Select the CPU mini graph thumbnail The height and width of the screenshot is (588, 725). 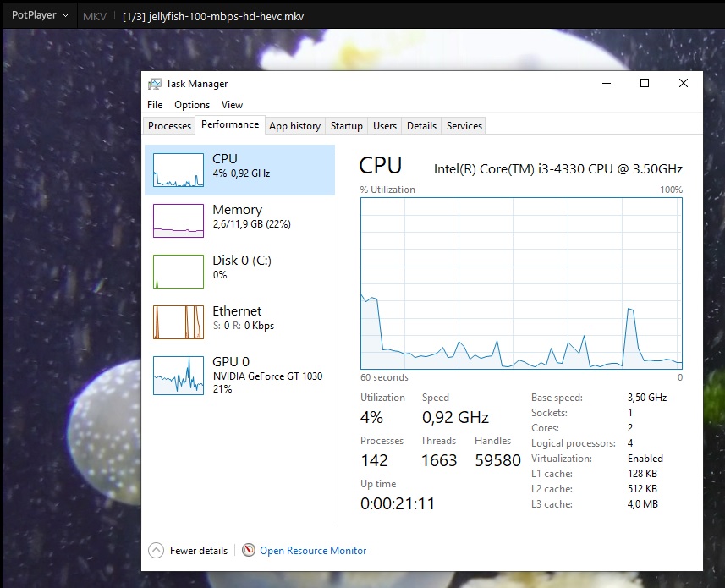[x=178, y=170]
